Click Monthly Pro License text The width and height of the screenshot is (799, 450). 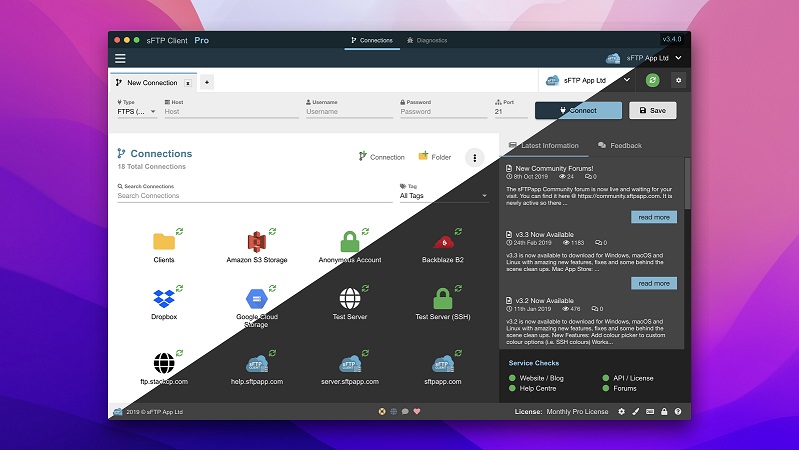click(577, 411)
